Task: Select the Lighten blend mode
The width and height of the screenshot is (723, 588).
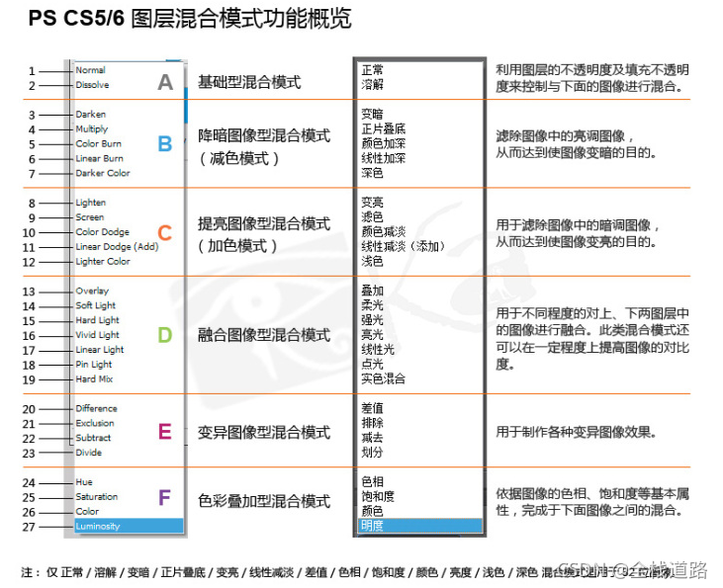Action: [x=90, y=203]
